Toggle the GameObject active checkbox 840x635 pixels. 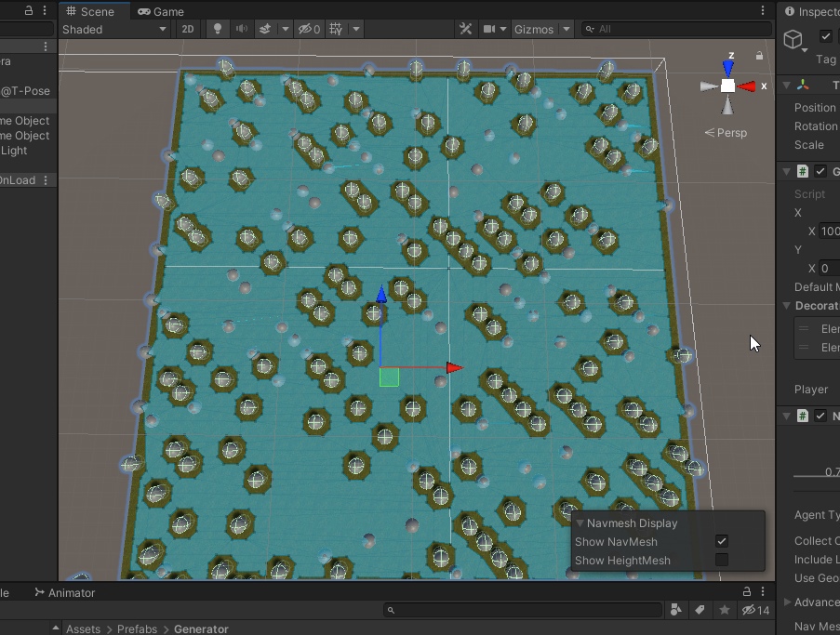point(825,36)
